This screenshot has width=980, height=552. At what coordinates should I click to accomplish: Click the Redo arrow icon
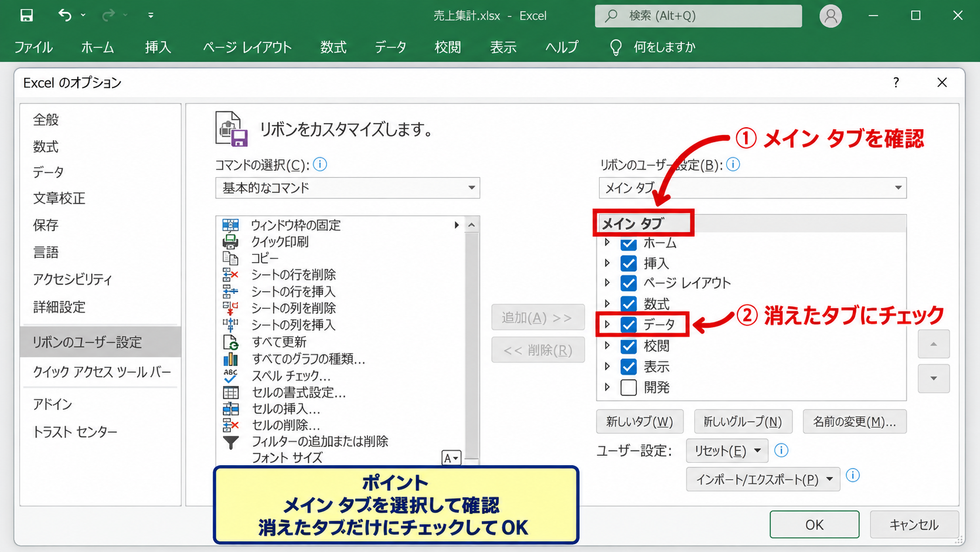[108, 15]
